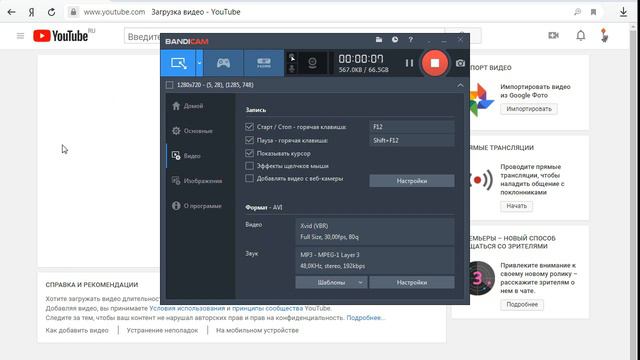Viewport: 640px width, 360px height.
Task: Disable Показывать курсор checkbox
Action: pyautogui.click(x=249, y=153)
